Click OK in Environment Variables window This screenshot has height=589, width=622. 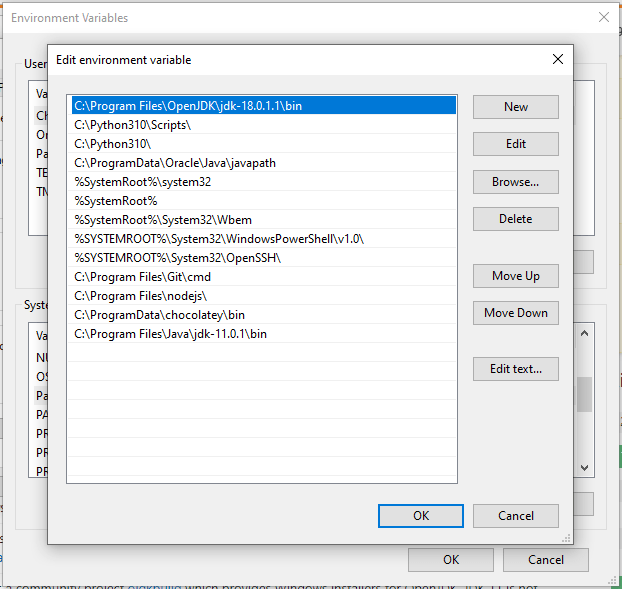pyautogui.click(x=451, y=560)
